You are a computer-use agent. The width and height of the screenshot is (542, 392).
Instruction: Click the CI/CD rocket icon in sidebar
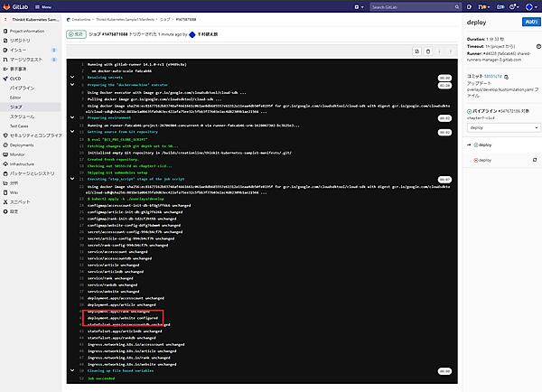(x=5, y=79)
